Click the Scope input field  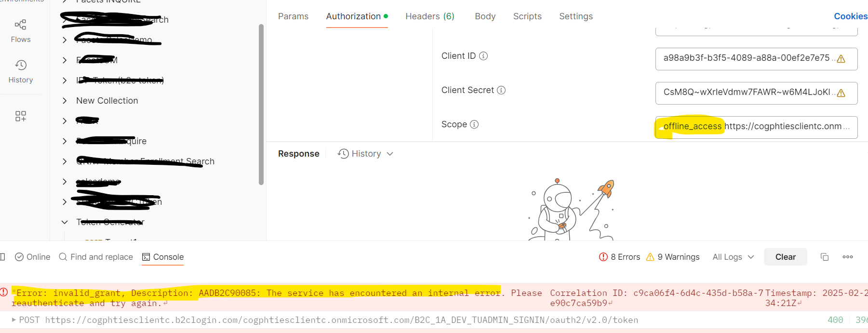[756, 127]
